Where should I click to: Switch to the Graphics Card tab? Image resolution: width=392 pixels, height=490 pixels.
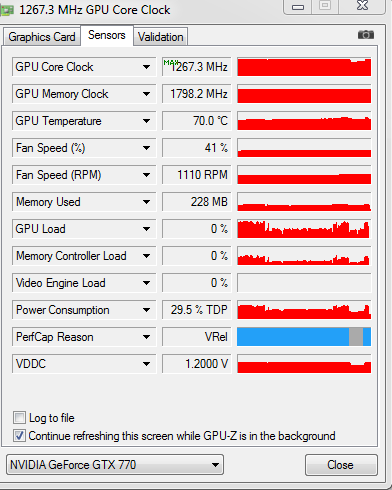pos(42,37)
